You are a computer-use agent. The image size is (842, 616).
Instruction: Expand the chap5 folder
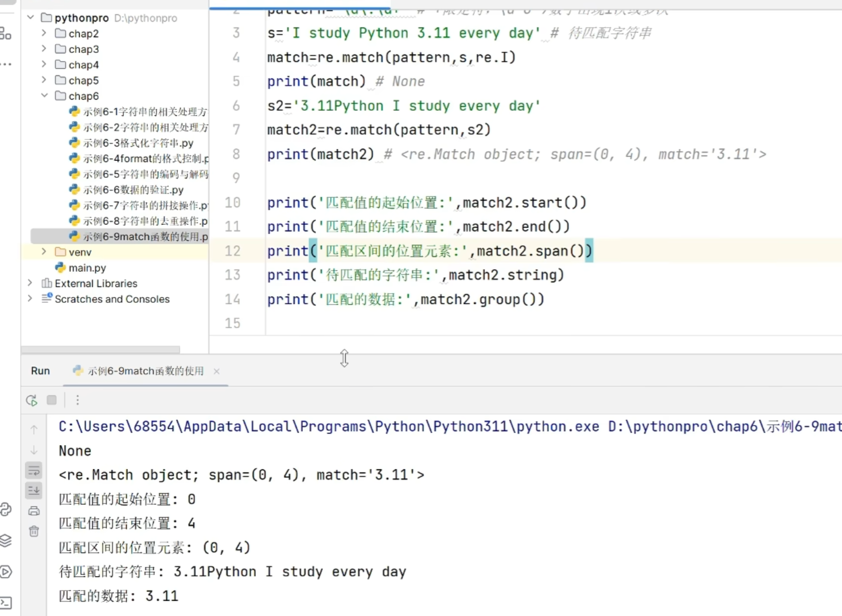coord(44,80)
